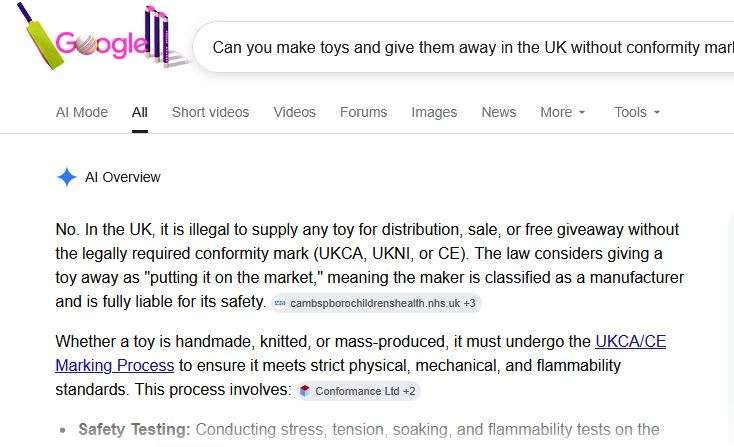Click the blue AI Overview sparkle icon
This screenshot has width=734, height=447.
point(66,177)
